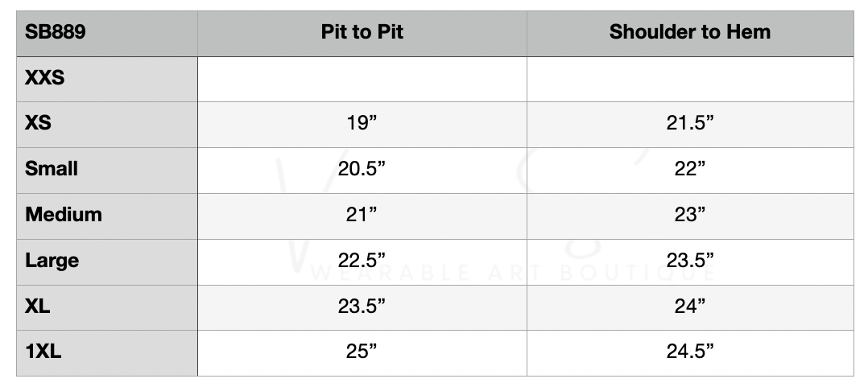Screen dimensions: 868x391
Task: Select the XS size row label
Action: pyautogui.click(x=39, y=125)
